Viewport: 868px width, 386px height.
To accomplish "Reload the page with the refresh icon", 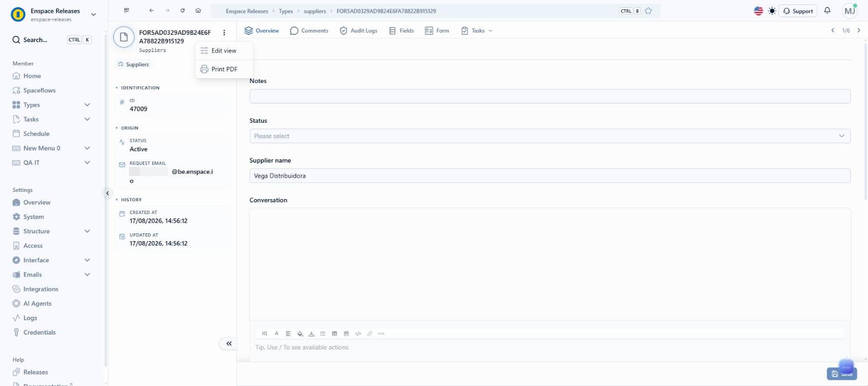I will point(183,11).
